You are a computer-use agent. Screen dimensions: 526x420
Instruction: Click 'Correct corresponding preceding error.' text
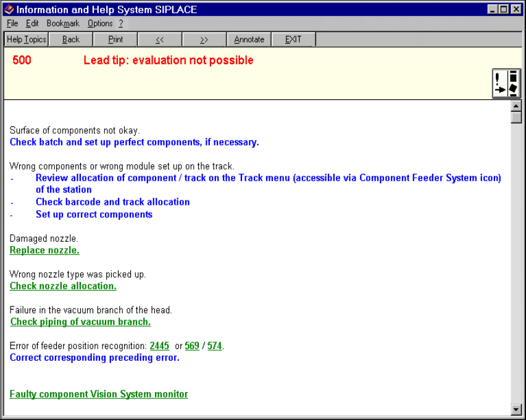pos(94,358)
